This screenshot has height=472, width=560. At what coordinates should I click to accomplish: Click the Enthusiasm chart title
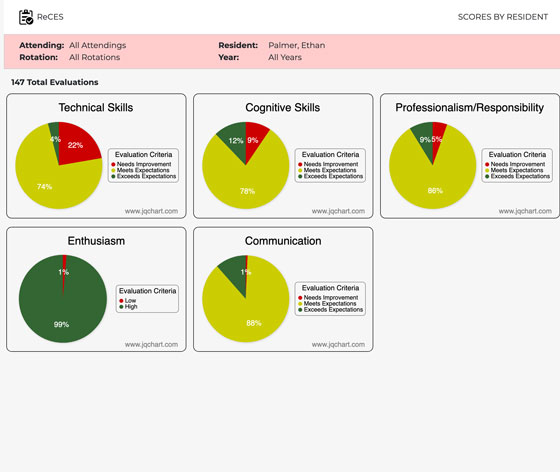(96, 241)
